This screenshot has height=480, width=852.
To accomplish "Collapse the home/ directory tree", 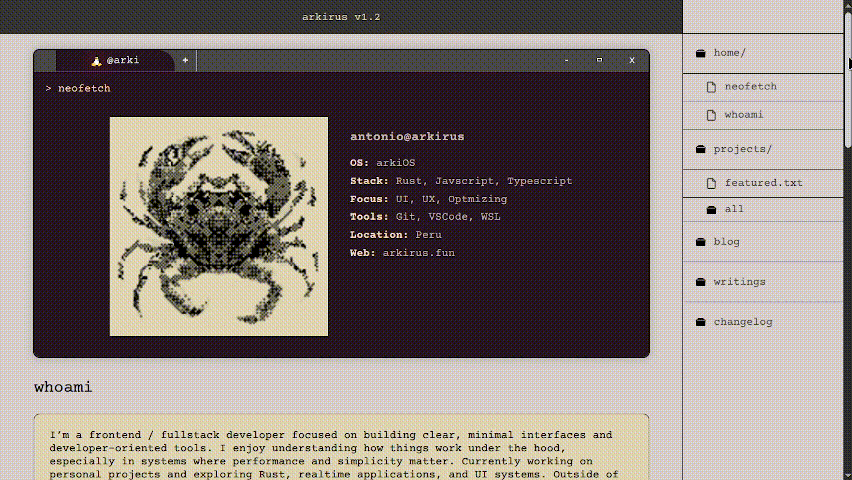I will [730, 53].
